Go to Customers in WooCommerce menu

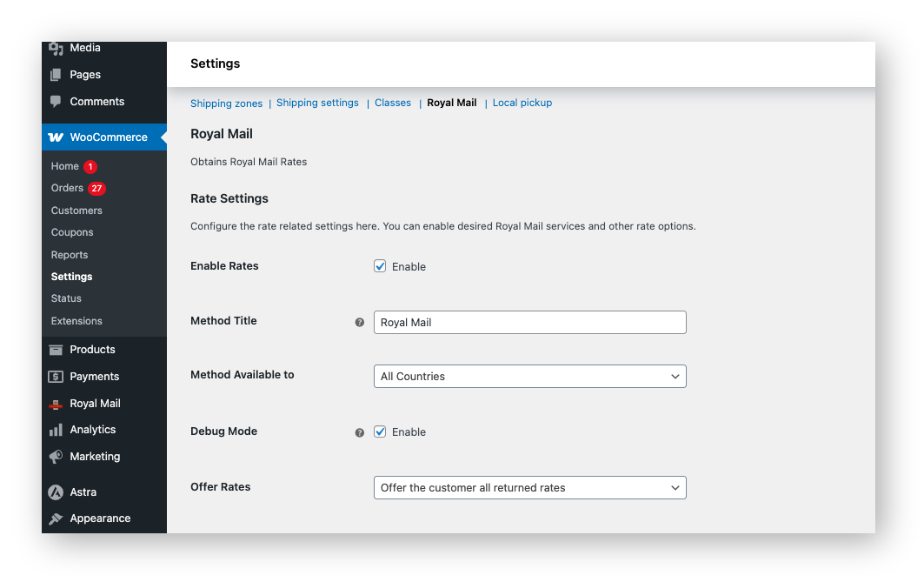76,211
